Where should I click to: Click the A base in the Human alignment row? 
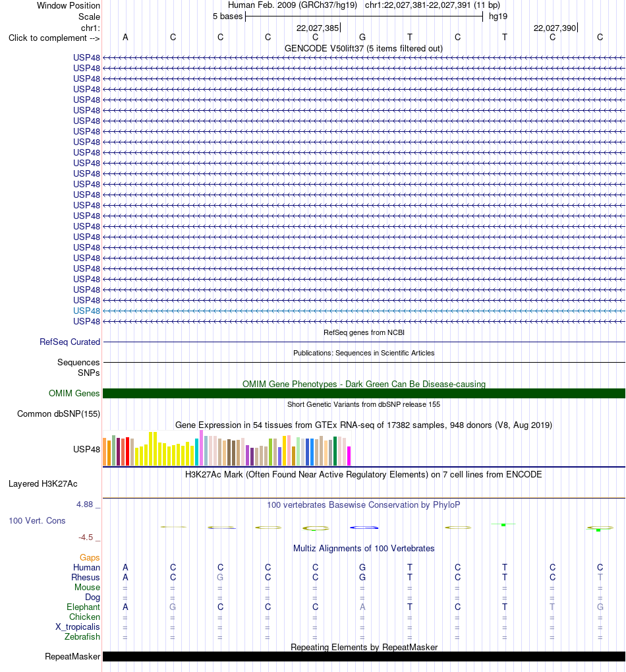point(125,567)
